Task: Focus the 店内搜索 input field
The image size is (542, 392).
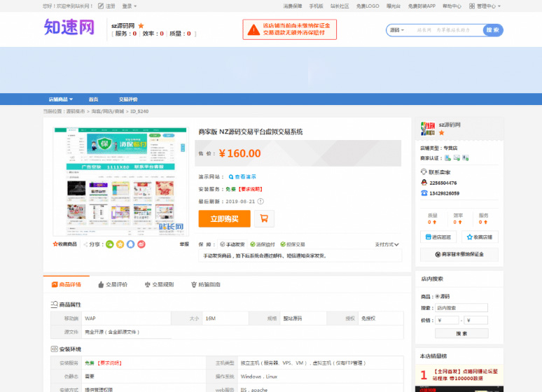Action: click(461, 308)
